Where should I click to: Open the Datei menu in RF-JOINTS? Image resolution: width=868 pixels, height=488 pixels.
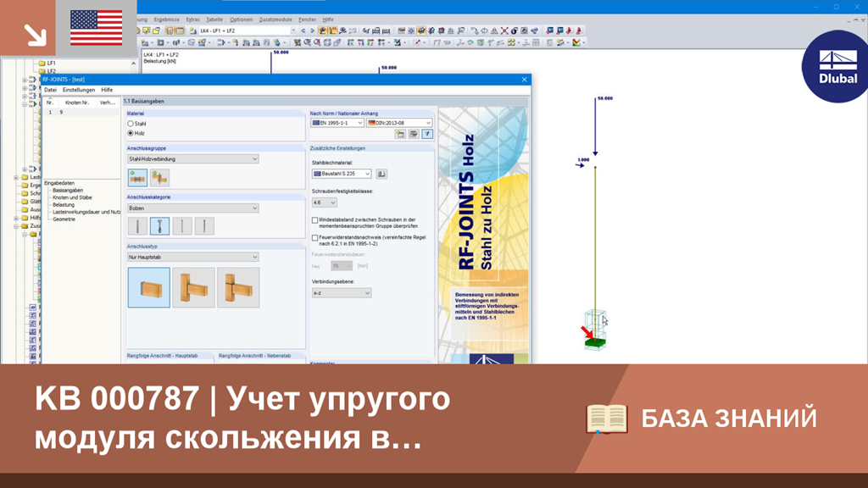click(x=50, y=90)
